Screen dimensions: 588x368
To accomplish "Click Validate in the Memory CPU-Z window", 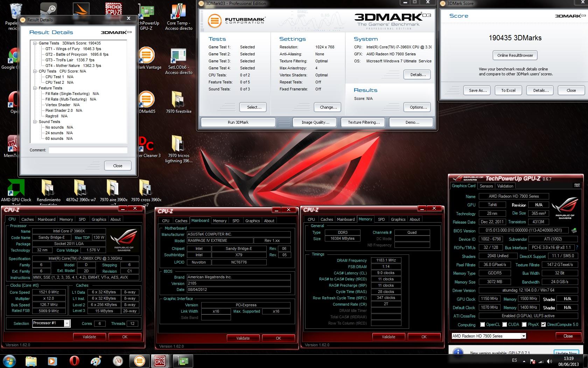I will pos(388,337).
